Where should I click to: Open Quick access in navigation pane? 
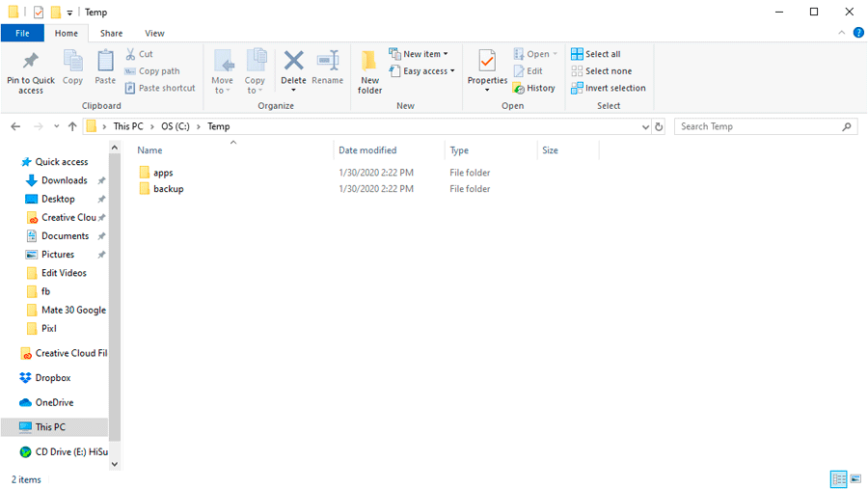pos(55,162)
